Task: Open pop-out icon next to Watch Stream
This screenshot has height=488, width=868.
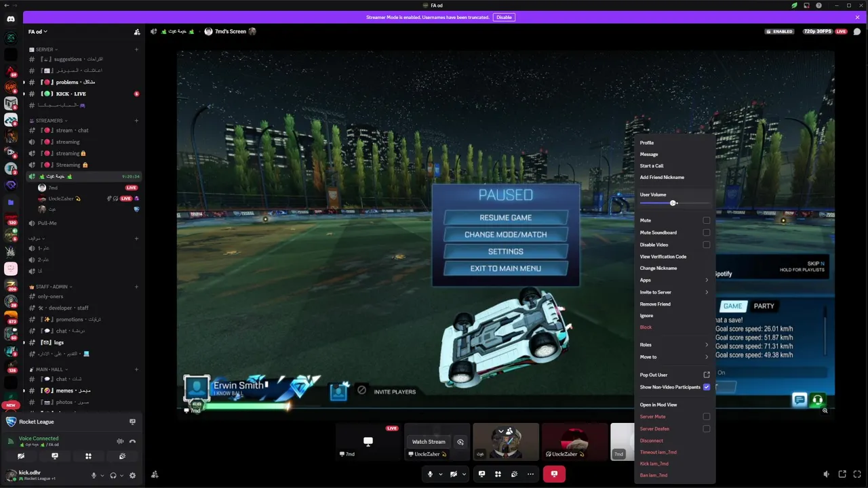Action: pos(460,442)
